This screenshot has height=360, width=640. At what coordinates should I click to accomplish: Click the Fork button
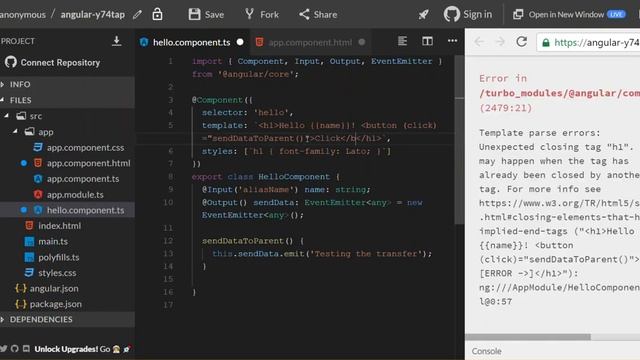tap(262, 15)
